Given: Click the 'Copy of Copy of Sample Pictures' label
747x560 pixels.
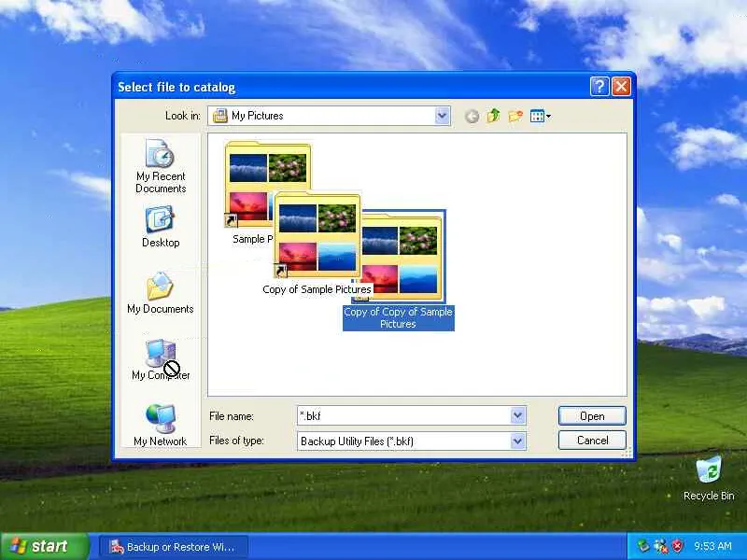Looking at the screenshot, I should (x=399, y=318).
